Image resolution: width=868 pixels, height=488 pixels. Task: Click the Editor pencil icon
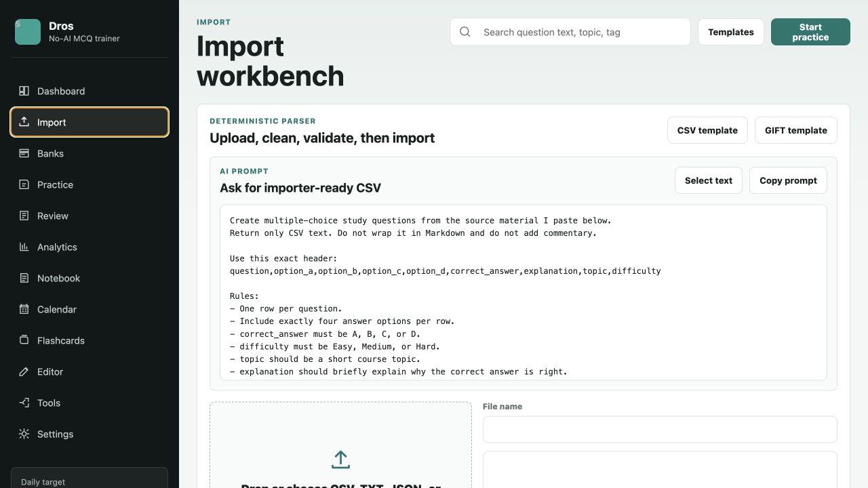[24, 371]
